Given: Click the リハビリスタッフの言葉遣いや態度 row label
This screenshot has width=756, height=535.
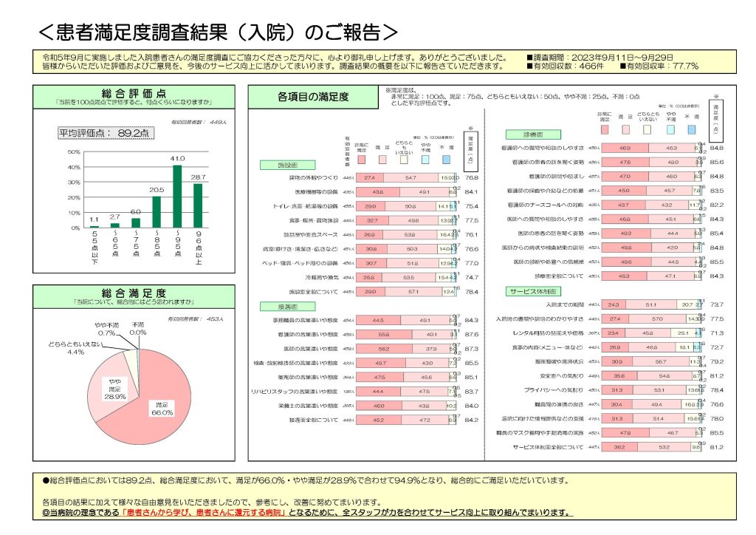Looking at the screenshot, I should [295, 391].
